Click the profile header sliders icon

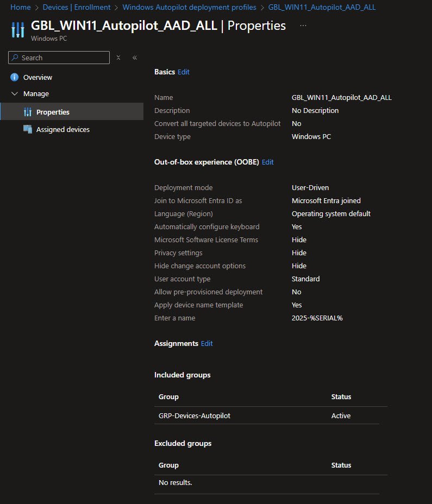click(x=18, y=30)
